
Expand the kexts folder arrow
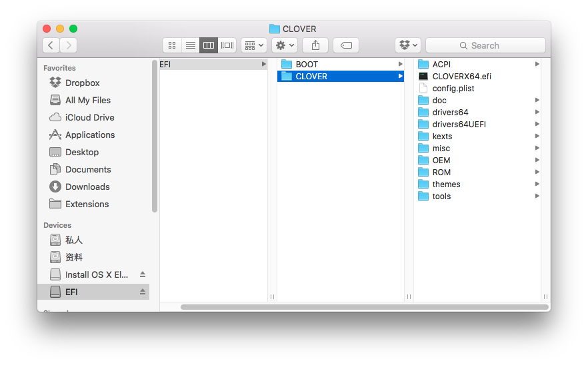click(537, 136)
